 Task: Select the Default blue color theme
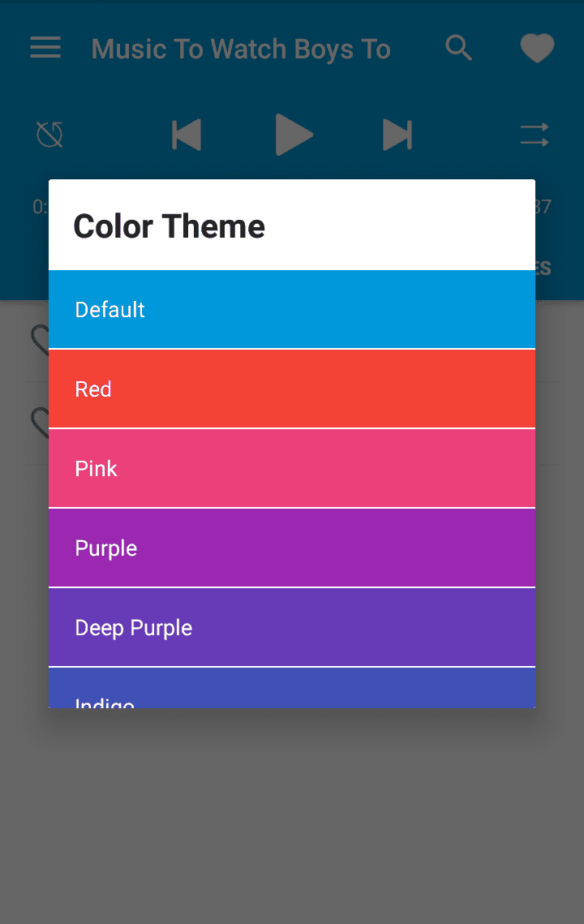292,309
